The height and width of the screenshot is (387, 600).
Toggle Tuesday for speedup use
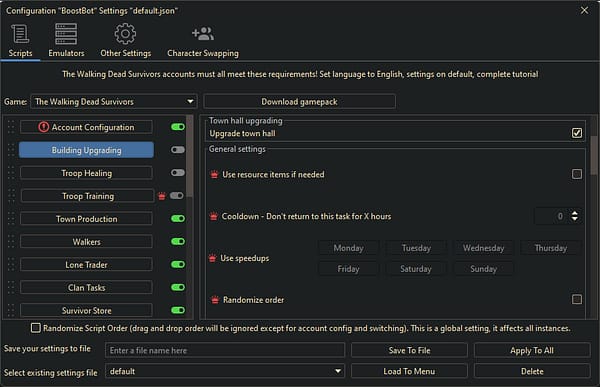coord(416,248)
